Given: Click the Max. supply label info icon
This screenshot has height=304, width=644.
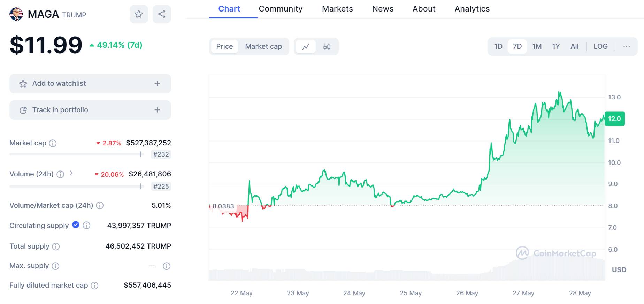Looking at the screenshot, I should click(55, 266).
